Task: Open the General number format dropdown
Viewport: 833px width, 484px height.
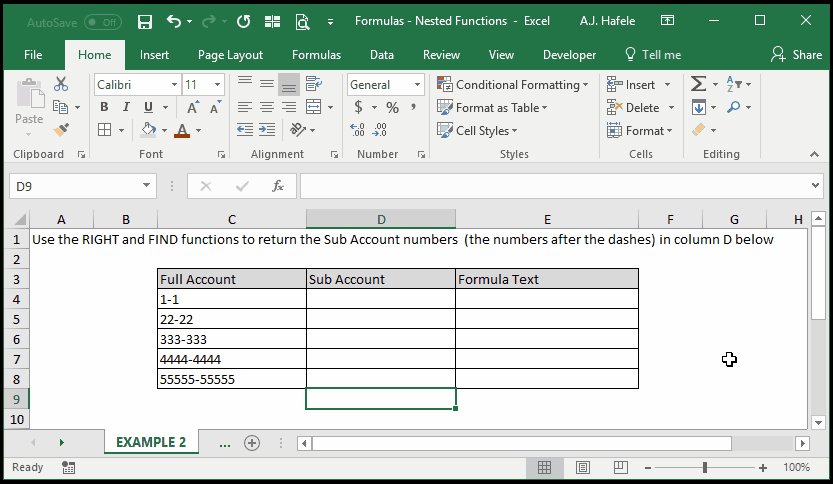Action: click(418, 84)
